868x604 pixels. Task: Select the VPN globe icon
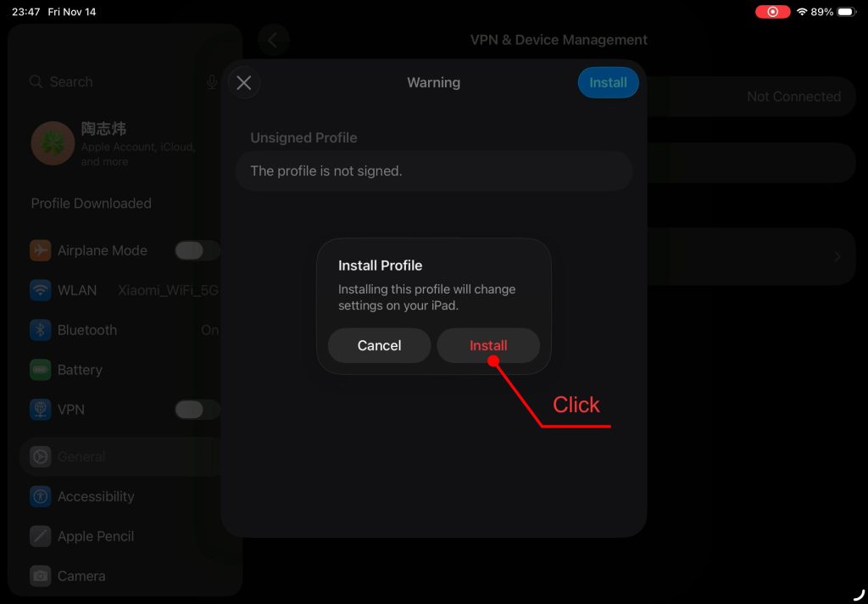pos(41,410)
